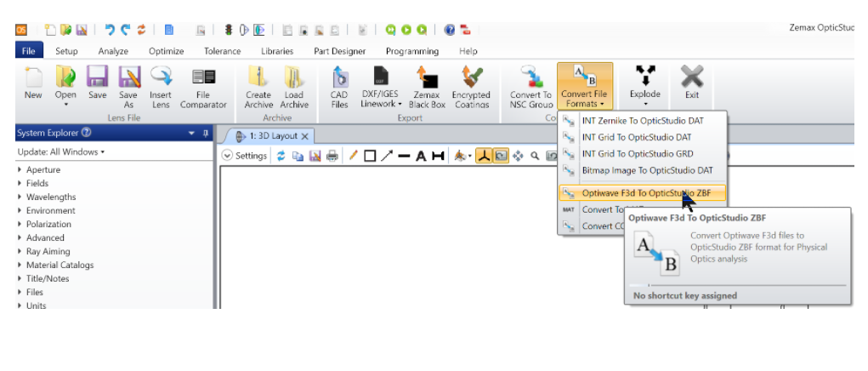The width and height of the screenshot is (868, 371).
Task: Click the blue help question mark icon
Action: click(x=450, y=30)
